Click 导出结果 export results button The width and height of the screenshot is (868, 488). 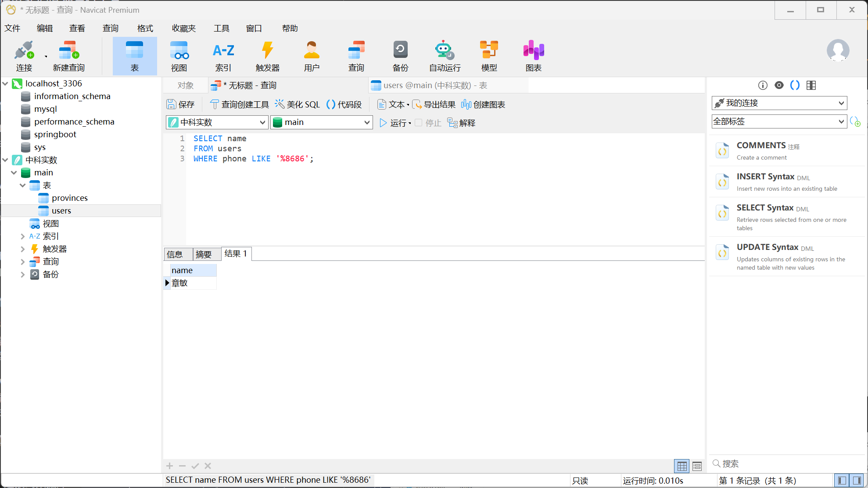[434, 104]
